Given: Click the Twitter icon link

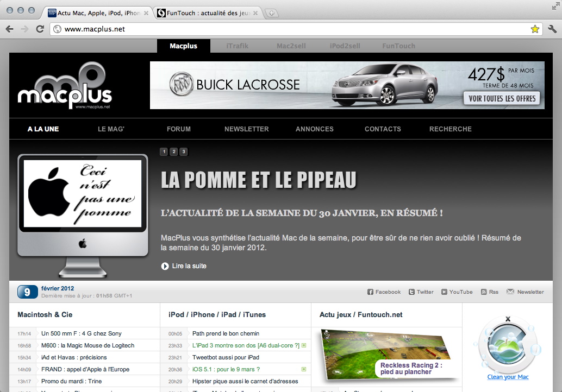Looking at the screenshot, I should pos(411,292).
